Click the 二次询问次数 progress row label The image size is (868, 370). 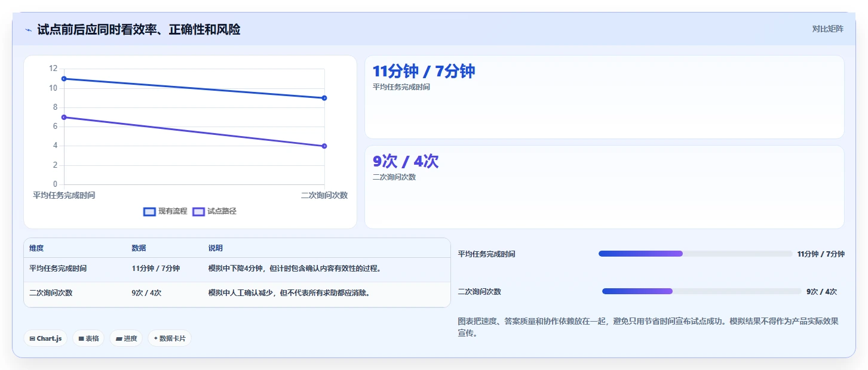[x=479, y=292]
